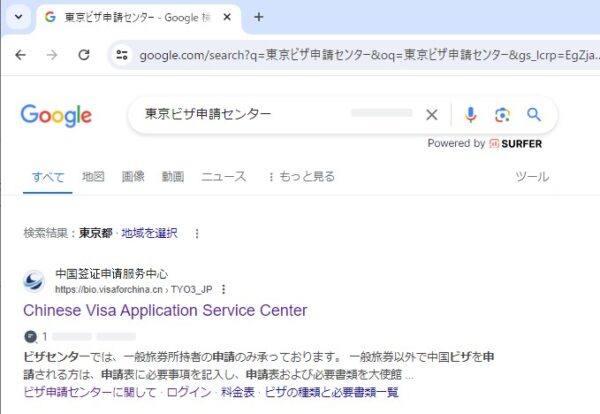The width and height of the screenshot is (600, 414).
Task: Select the ニュース news tab
Action: [x=223, y=177]
